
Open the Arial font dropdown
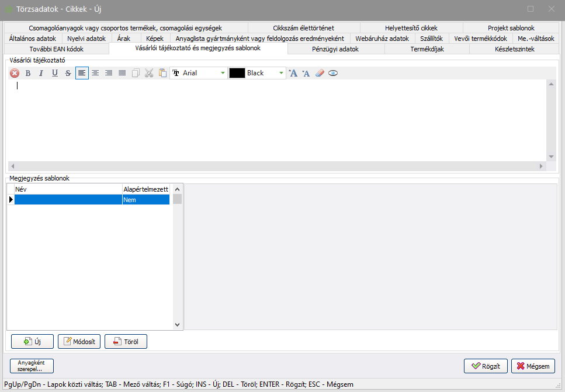[223, 73]
